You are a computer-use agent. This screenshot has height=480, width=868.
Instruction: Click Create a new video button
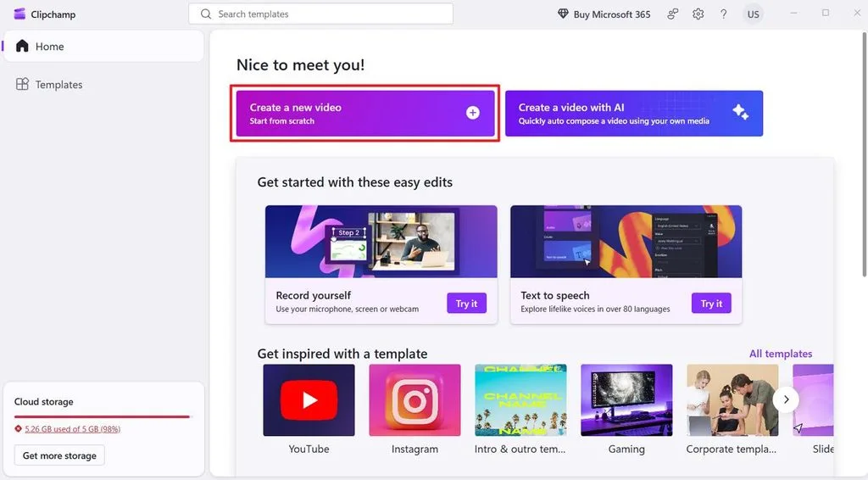[x=365, y=113]
